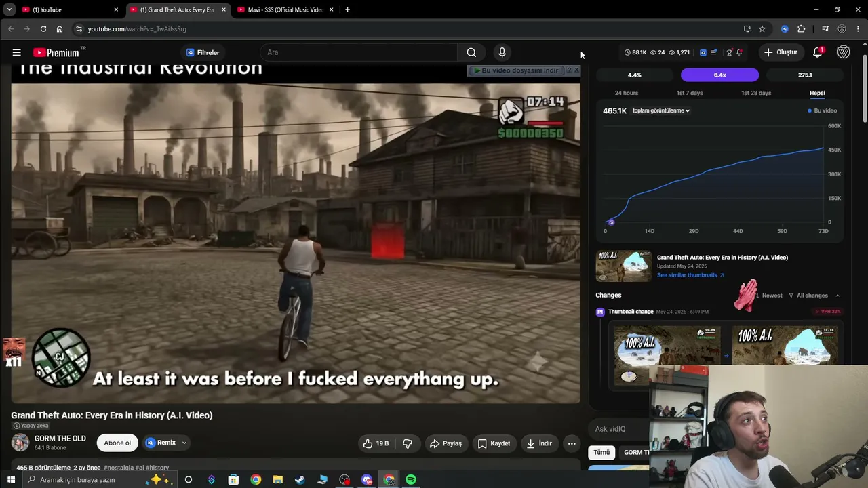868x488 pixels.
Task: Click the Tümü filter chip
Action: tap(601, 452)
